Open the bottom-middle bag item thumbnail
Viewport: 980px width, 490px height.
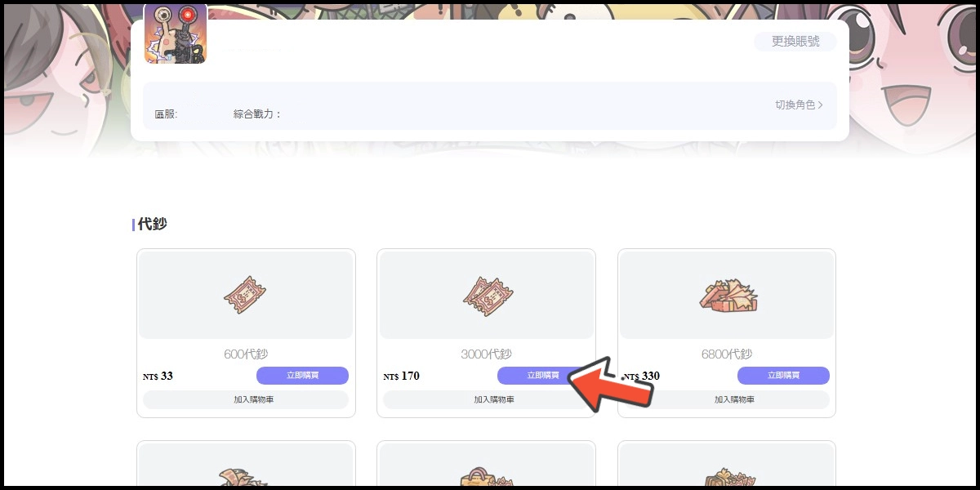click(487, 477)
